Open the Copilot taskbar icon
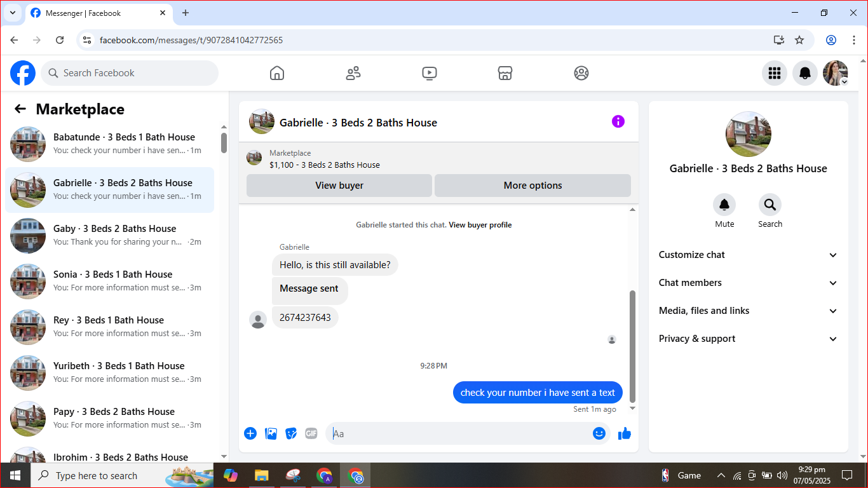The height and width of the screenshot is (488, 868). pyautogui.click(x=230, y=475)
